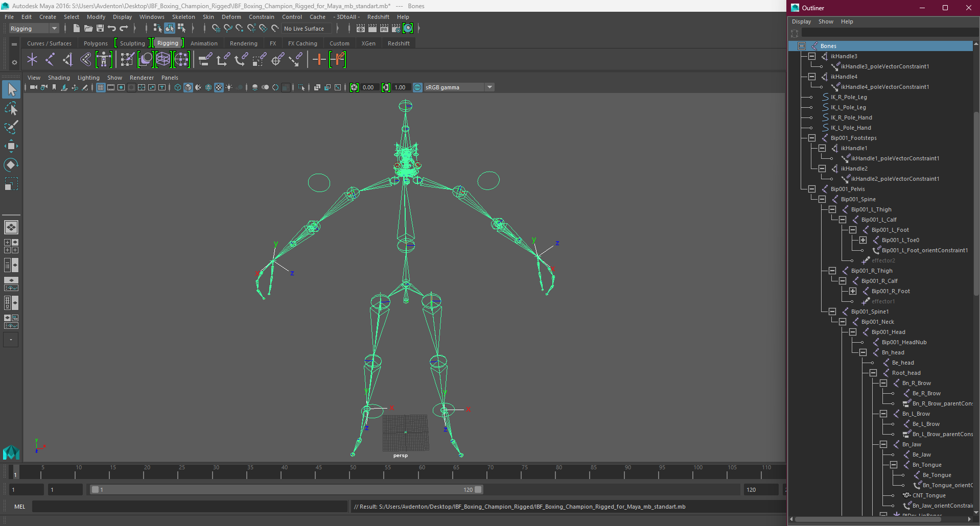The height and width of the screenshot is (526, 980).
Task: Collapse Bn_Jaw in the Outliner
Action: (x=883, y=444)
